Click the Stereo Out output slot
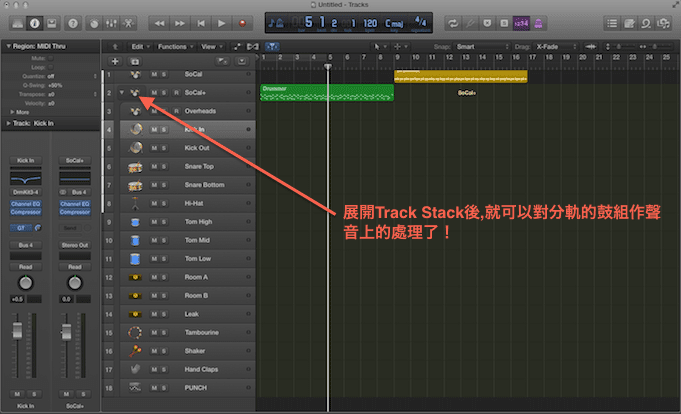The image size is (681, 414). [x=75, y=245]
